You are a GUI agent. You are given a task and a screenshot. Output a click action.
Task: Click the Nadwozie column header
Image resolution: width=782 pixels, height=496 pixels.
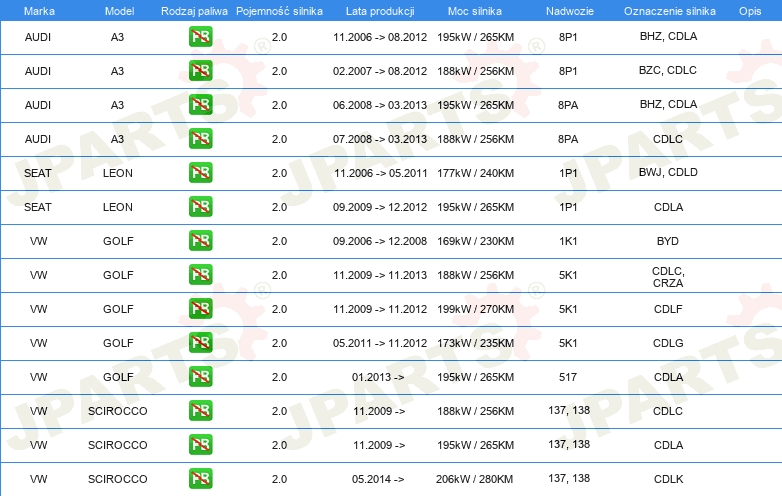point(568,10)
